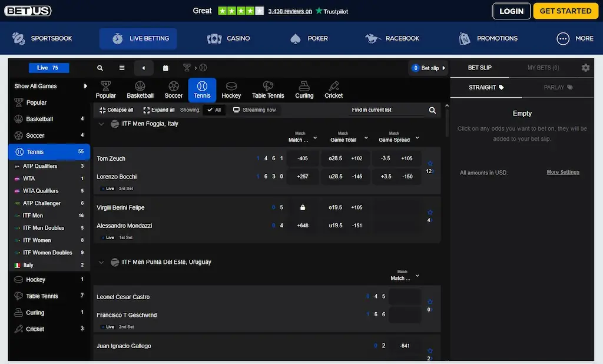603x364 pixels.
Task: Open the BetUS logo home link
Action: click(x=28, y=11)
